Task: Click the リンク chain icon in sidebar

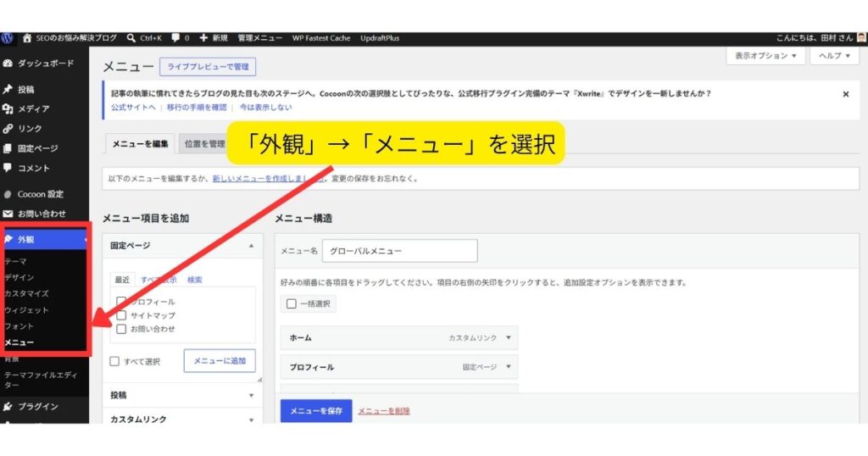Action: coord(8,128)
